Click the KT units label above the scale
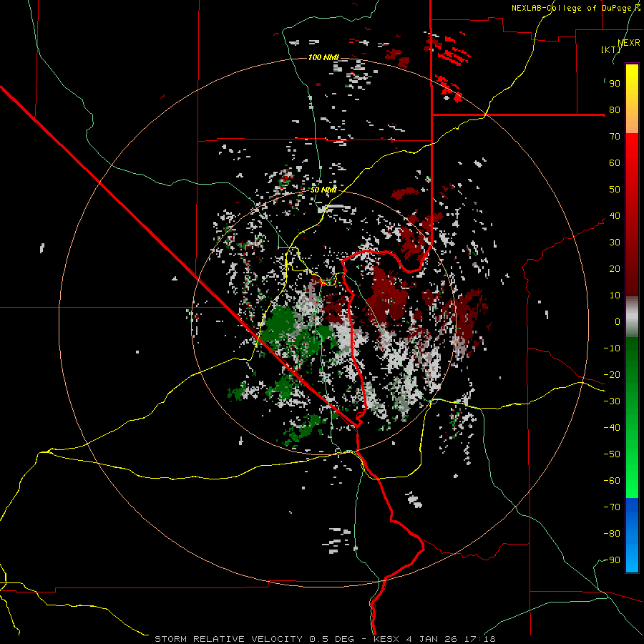 611,49
